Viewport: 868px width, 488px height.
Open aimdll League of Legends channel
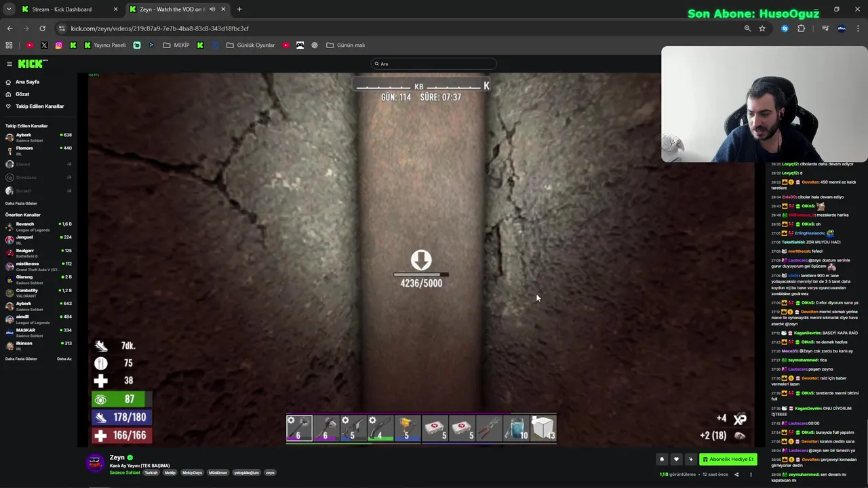(39, 319)
